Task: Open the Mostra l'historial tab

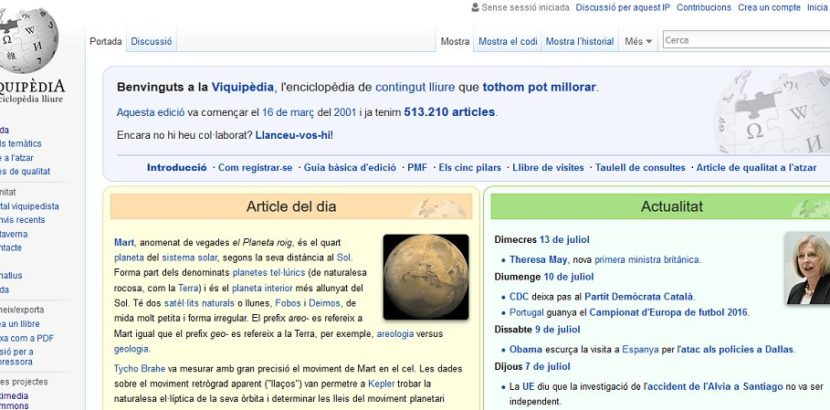Action: (x=580, y=41)
